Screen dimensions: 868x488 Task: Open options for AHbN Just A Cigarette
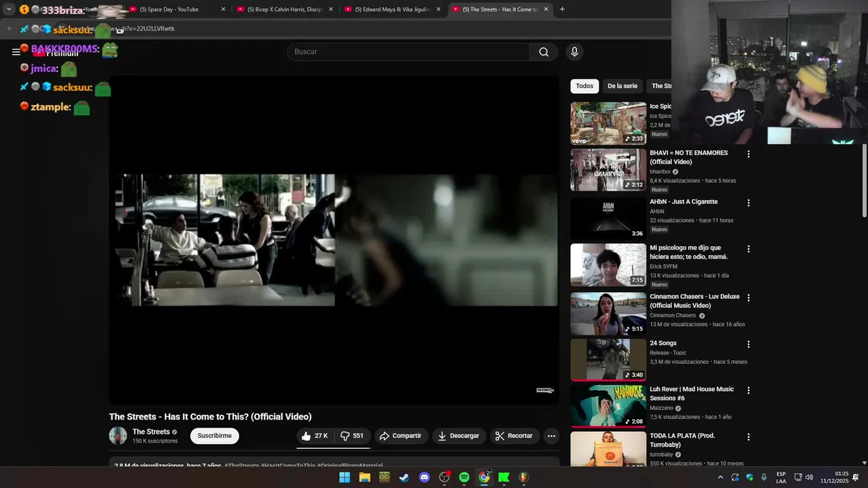[749, 203]
